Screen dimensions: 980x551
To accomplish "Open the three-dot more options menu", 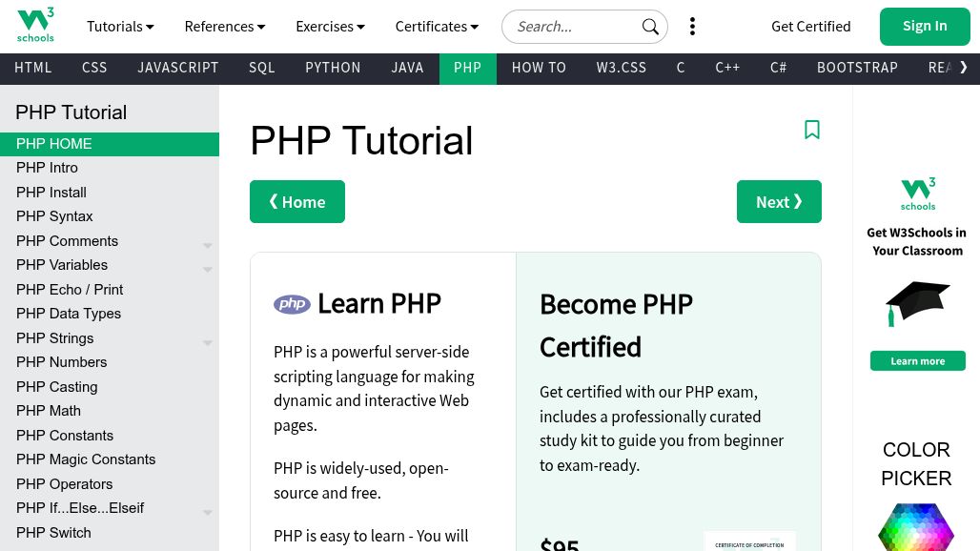I will [692, 27].
